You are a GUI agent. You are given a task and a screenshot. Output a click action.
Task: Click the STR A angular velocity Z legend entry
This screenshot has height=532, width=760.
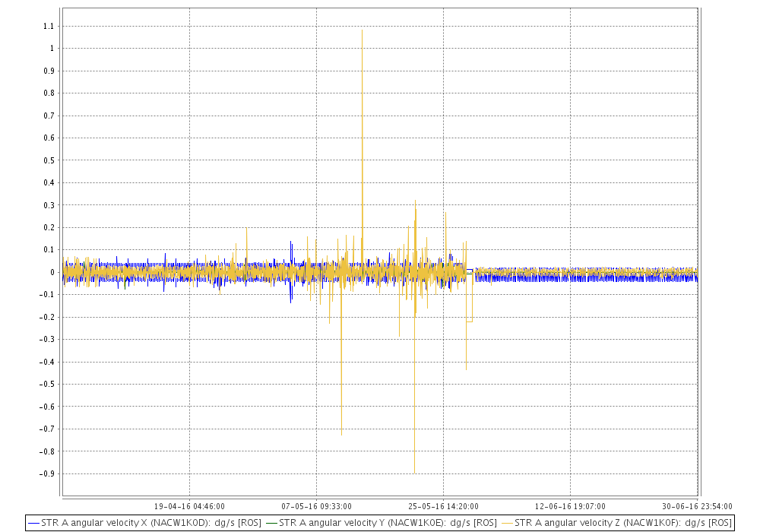point(616,523)
